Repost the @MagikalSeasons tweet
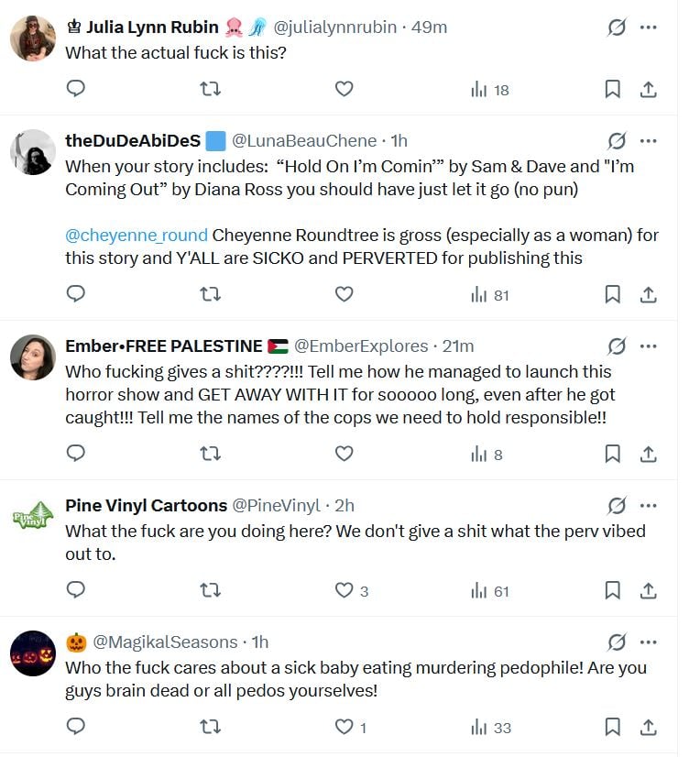 [x=210, y=728]
